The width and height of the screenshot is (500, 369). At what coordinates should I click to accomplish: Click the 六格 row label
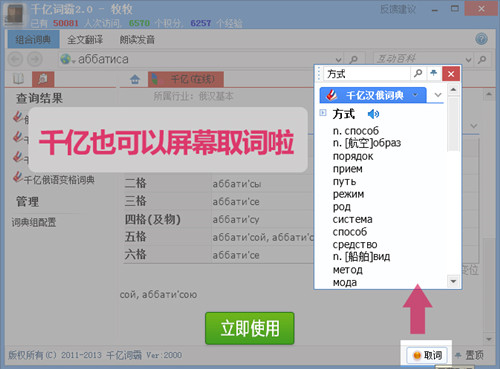tap(135, 255)
